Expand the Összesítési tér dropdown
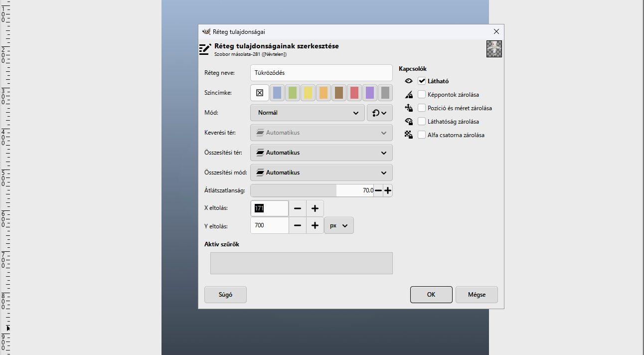This screenshot has width=644, height=355. tap(321, 153)
